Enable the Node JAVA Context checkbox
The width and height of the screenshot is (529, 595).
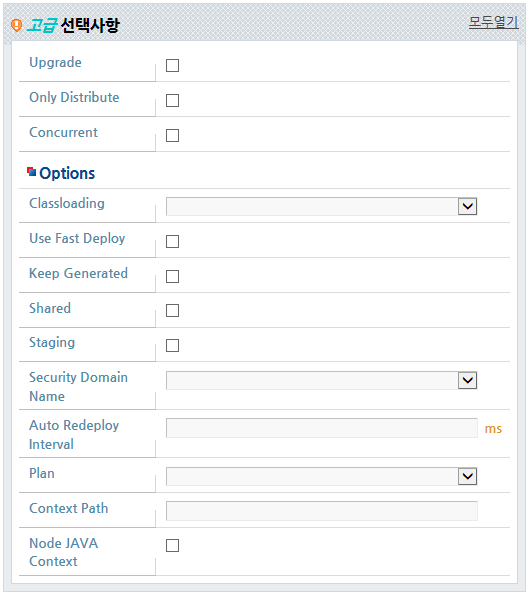tap(172, 545)
